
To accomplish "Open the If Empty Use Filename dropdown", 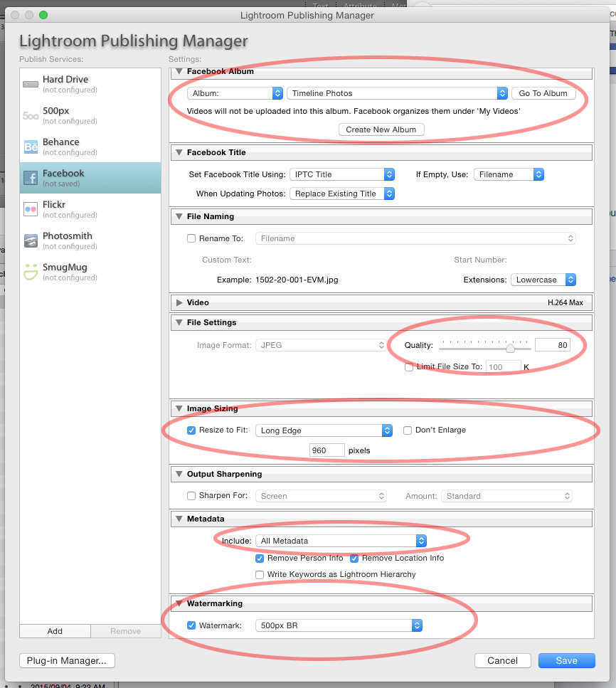I will (x=509, y=174).
